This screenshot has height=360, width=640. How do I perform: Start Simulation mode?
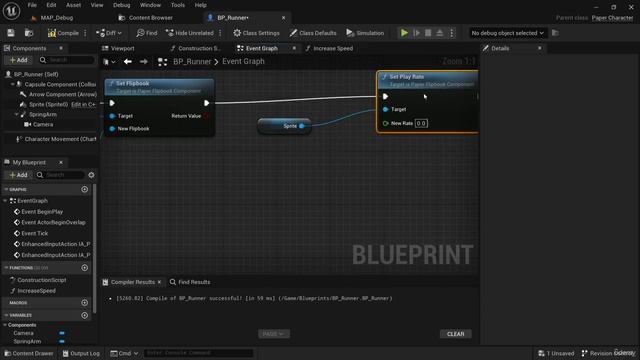pyautogui.click(x=365, y=33)
